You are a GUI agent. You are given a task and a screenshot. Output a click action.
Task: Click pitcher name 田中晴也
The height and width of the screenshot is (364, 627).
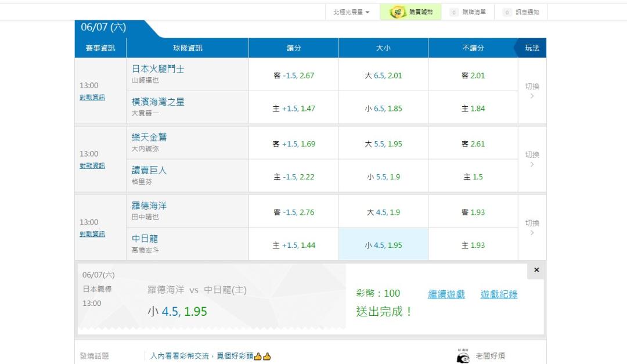pyautogui.click(x=145, y=217)
